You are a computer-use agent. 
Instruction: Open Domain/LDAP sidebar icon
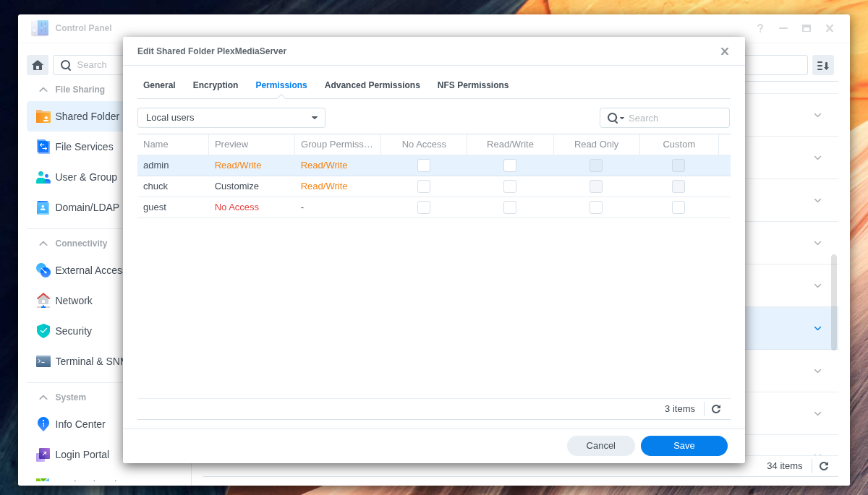pos(43,207)
